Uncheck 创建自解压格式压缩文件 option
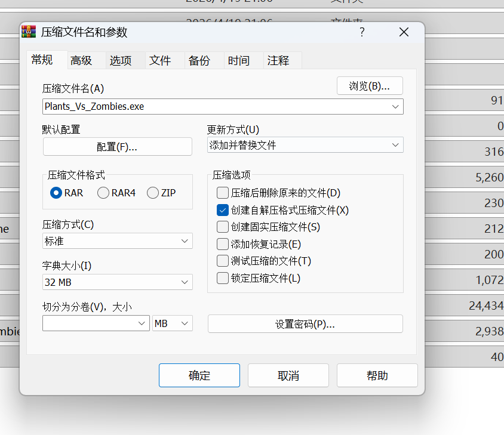 click(x=223, y=210)
